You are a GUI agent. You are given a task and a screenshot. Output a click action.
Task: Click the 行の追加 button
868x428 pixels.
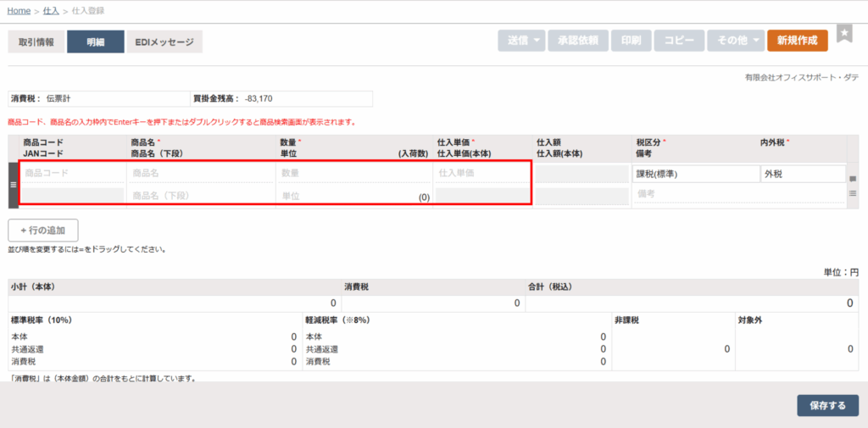[43, 231]
